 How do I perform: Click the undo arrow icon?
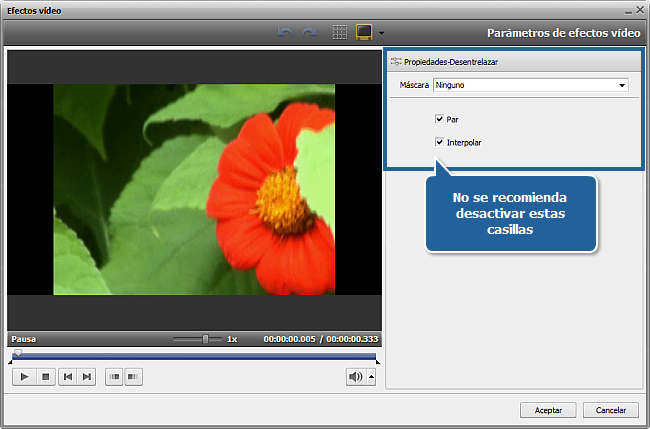point(285,32)
